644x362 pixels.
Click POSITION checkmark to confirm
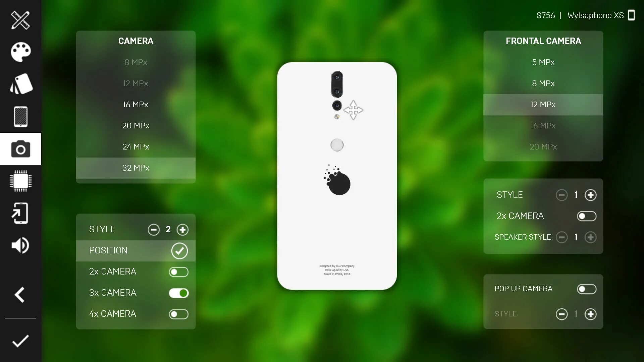(x=179, y=251)
